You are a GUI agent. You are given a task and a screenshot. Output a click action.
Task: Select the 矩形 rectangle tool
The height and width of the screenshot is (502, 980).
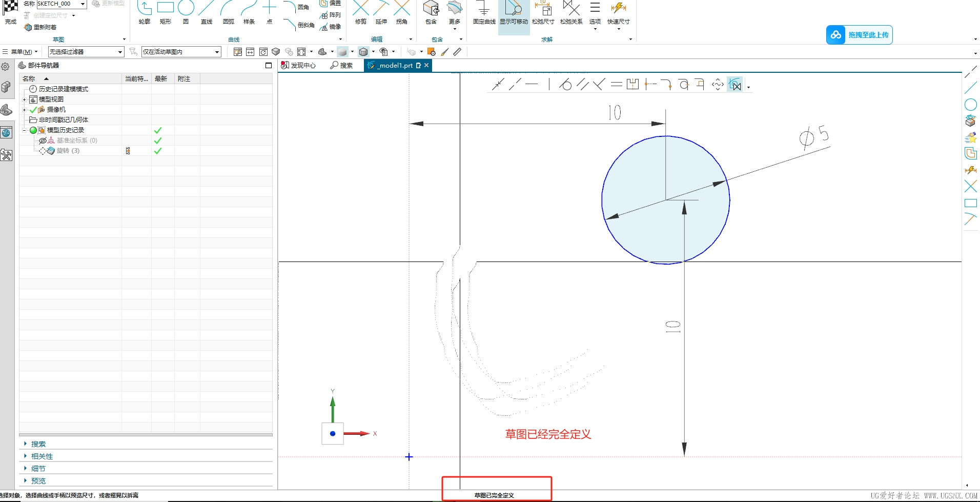tap(165, 12)
